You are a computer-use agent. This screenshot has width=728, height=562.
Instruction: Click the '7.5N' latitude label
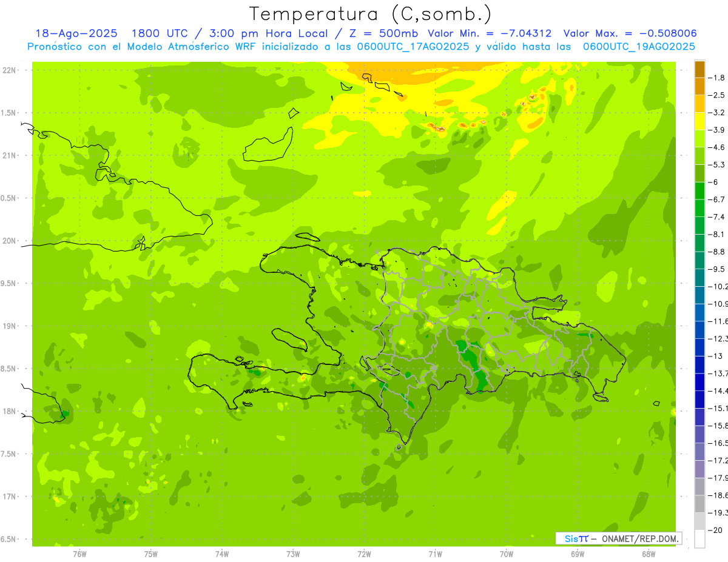[8, 454]
